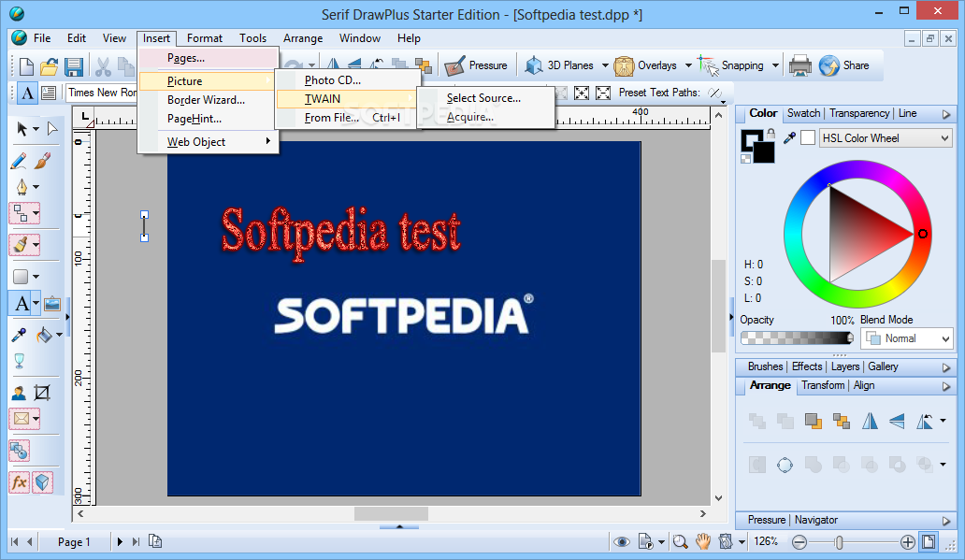Select the Color Picker eyedropper tool
This screenshot has height=560, width=965.
(19, 335)
